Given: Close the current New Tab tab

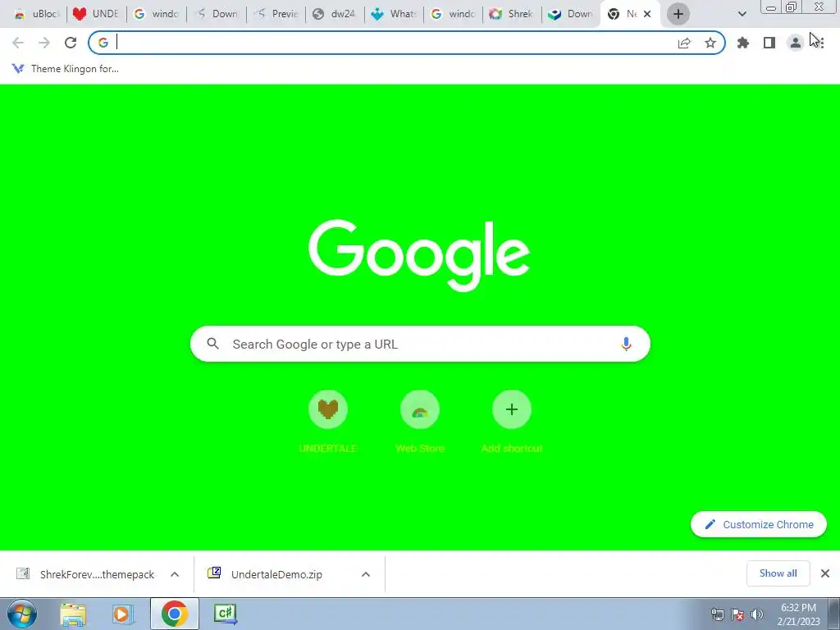Looking at the screenshot, I should (647, 14).
